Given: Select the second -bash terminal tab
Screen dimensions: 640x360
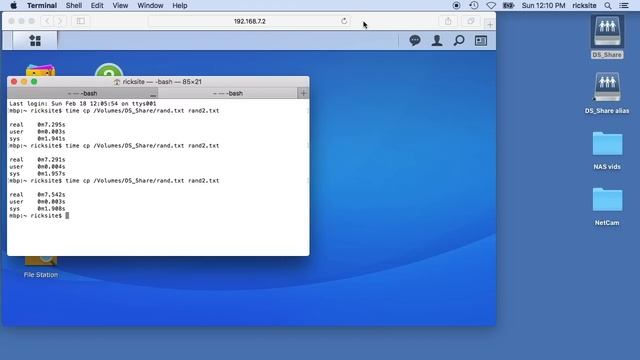Looking at the screenshot, I should [x=228, y=93].
